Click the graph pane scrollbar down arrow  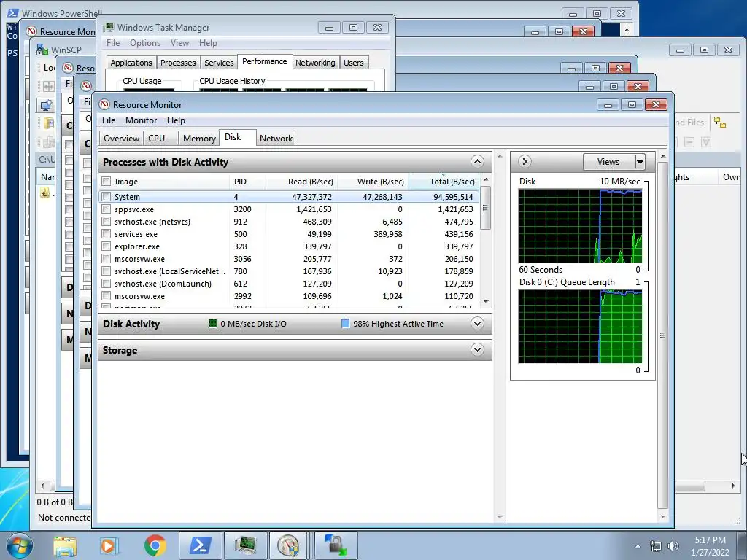pos(663,516)
